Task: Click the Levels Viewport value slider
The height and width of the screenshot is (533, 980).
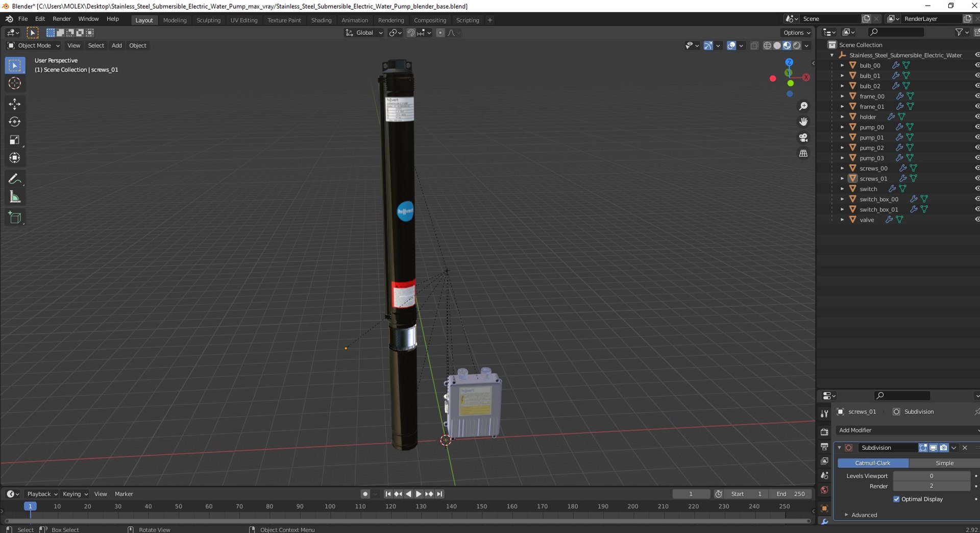Action: pyautogui.click(x=932, y=476)
